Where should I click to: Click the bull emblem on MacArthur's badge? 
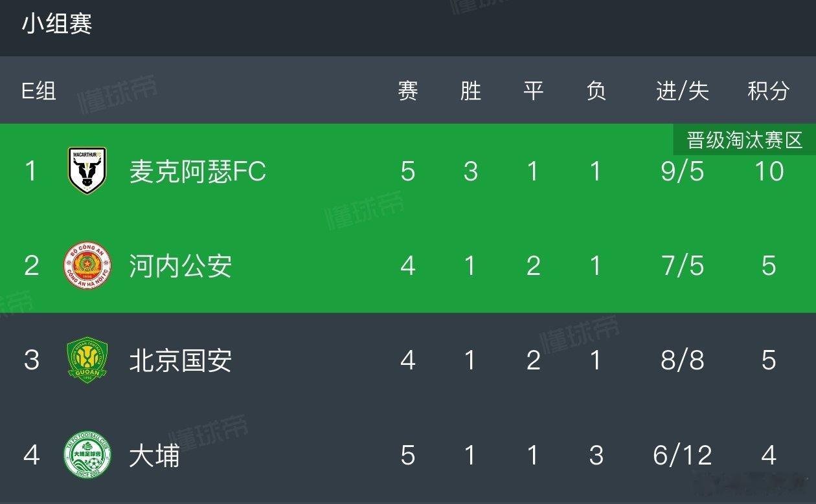pyautogui.click(x=87, y=172)
